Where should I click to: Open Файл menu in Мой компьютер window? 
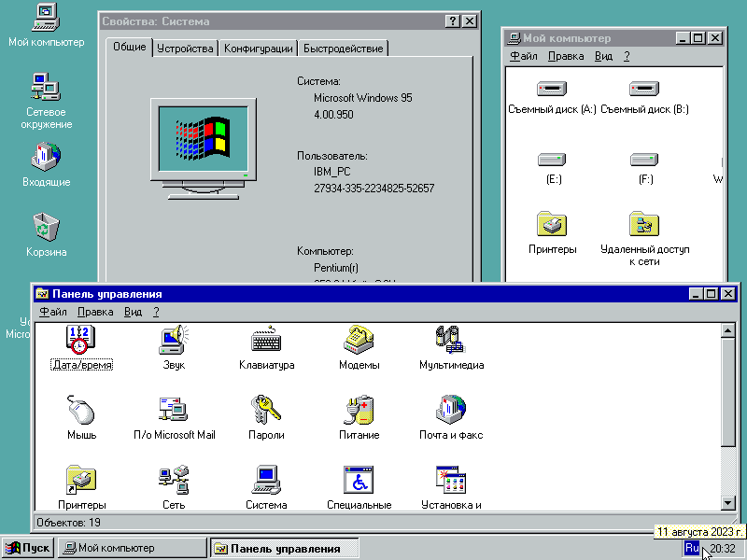tap(524, 56)
